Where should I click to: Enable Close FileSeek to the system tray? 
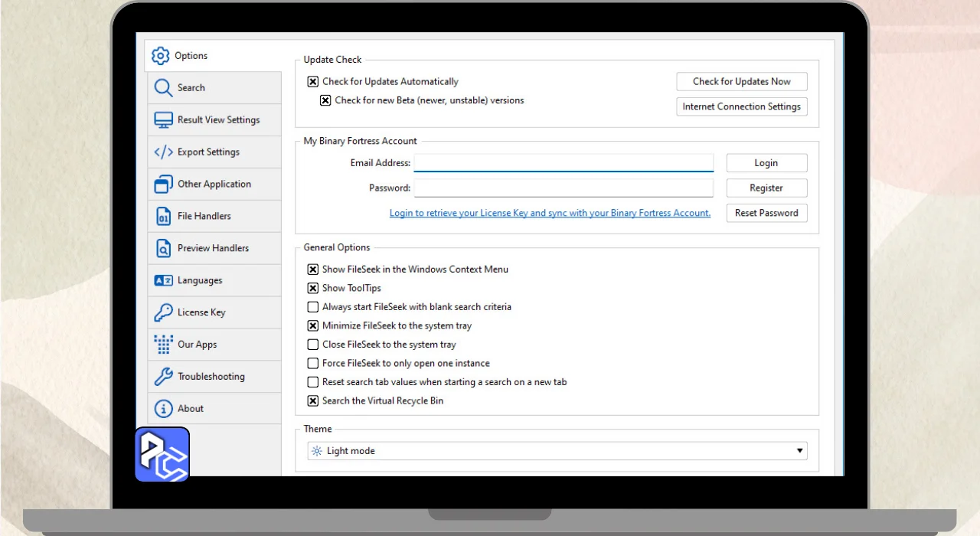pyautogui.click(x=313, y=345)
